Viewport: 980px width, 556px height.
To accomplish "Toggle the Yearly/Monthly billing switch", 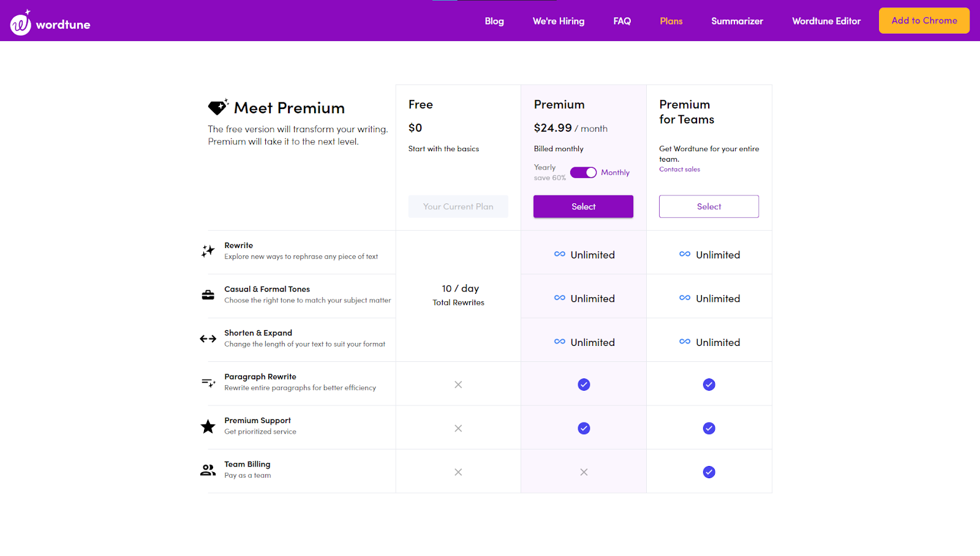I will coord(583,173).
